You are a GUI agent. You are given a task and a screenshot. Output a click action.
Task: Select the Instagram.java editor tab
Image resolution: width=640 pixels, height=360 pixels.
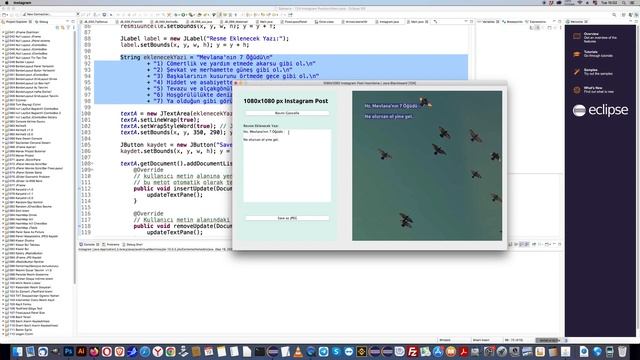coord(388,22)
